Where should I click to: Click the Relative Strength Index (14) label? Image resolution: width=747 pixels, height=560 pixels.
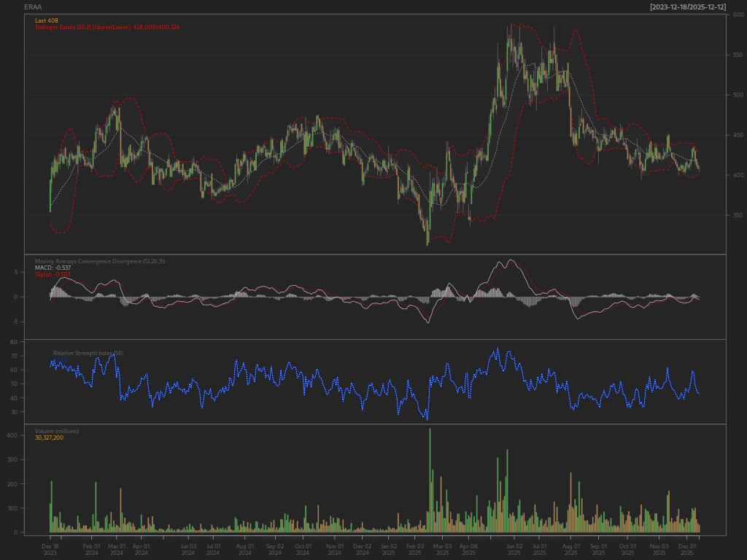(88, 353)
